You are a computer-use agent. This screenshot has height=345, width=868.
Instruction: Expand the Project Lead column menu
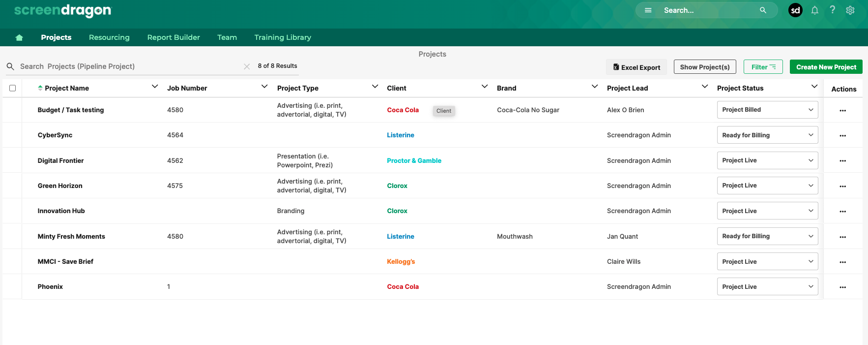pos(705,87)
